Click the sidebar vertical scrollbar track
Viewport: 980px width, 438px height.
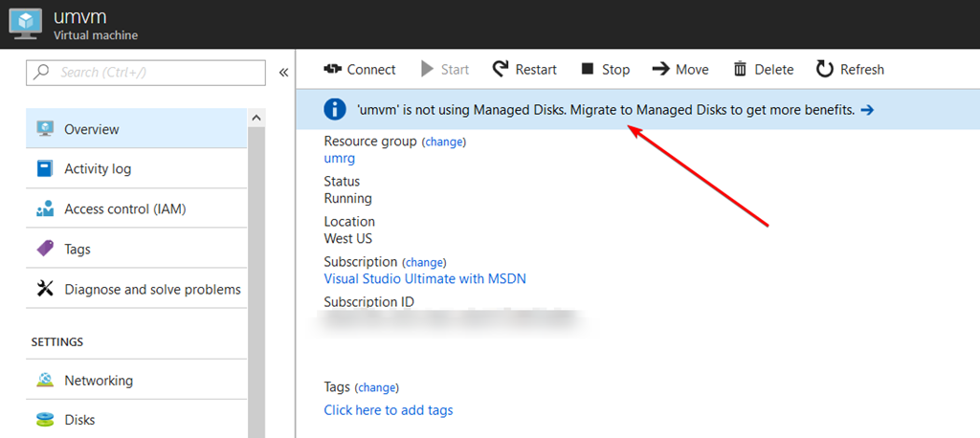(x=256, y=281)
